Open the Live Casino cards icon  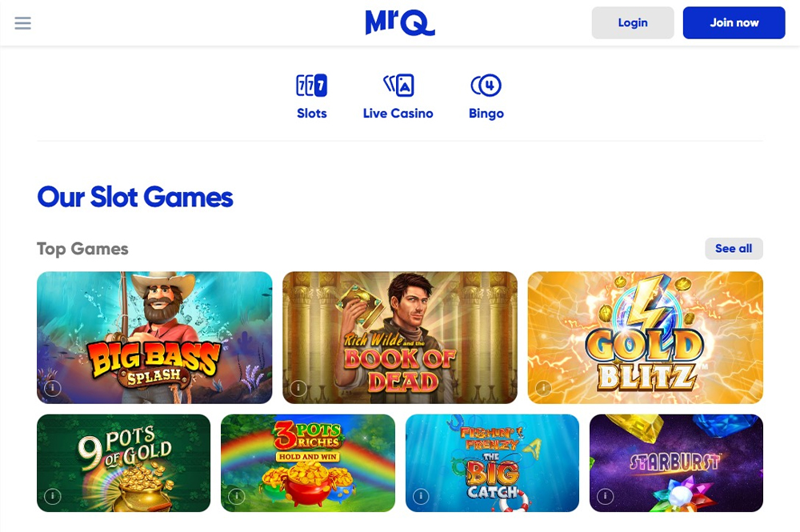[x=398, y=85]
